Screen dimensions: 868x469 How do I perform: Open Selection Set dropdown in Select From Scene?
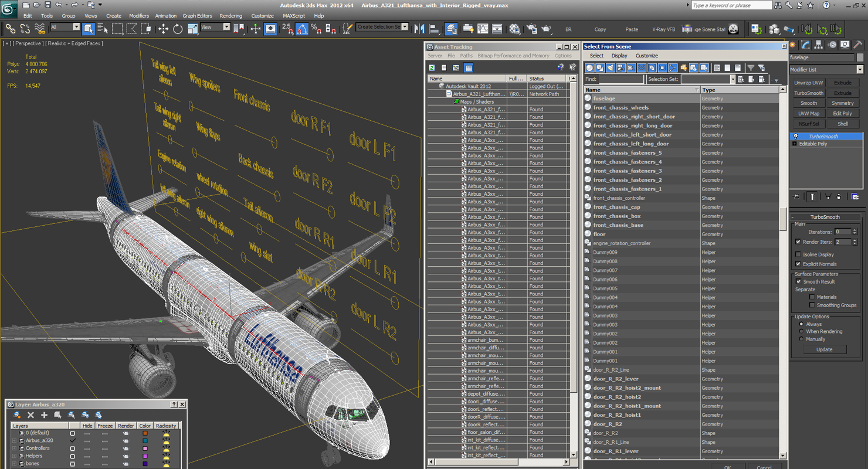tap(732, 79)
